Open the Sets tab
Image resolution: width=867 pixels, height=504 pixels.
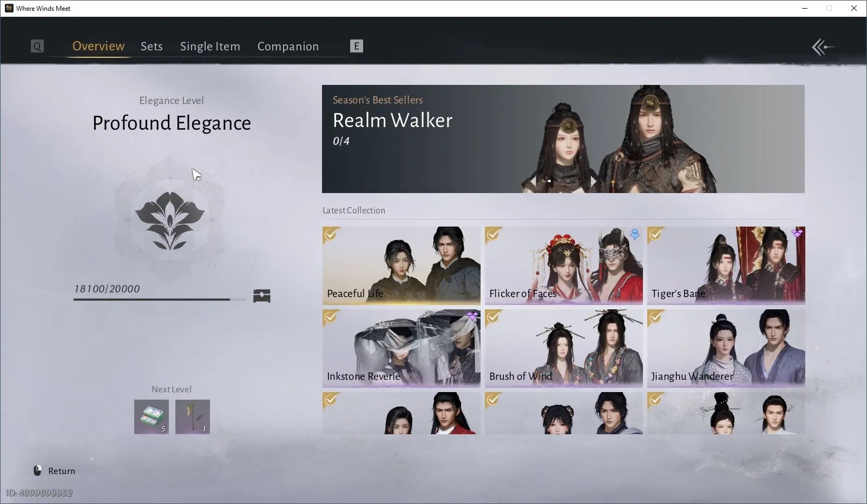click(152, 46)
